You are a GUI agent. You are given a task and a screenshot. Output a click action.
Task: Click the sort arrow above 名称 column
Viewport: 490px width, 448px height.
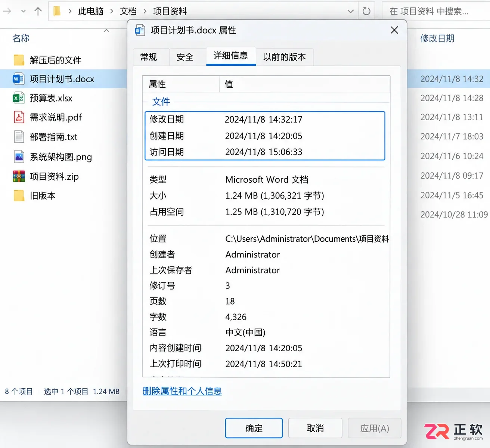106,31
